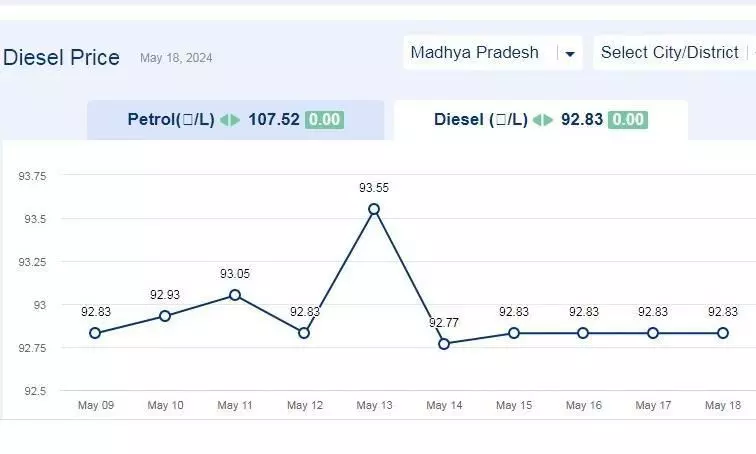Select the May 11 data point marker
This screenshot has height=454, width=756.
pos(235,295)
